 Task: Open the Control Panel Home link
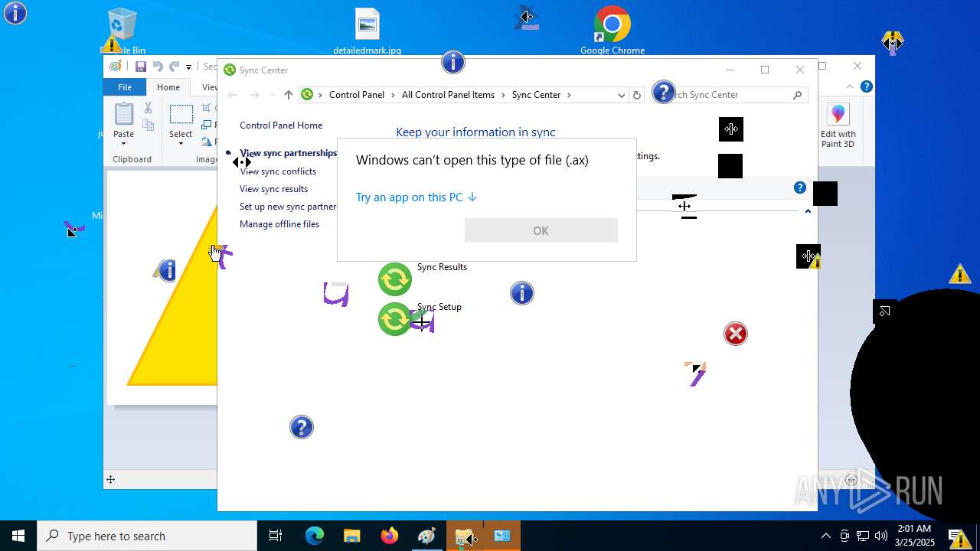pos(281,126)
